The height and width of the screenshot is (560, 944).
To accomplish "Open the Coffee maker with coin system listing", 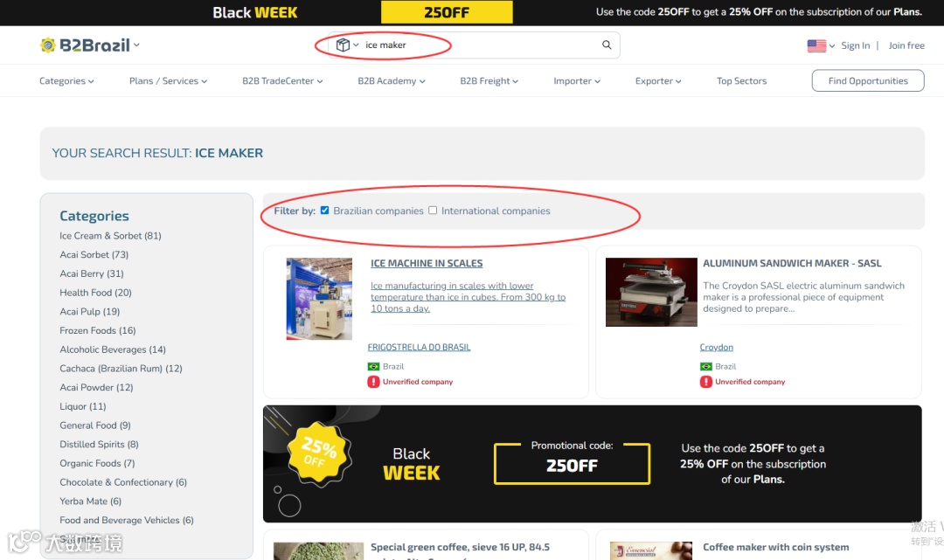I will (775, 548).
